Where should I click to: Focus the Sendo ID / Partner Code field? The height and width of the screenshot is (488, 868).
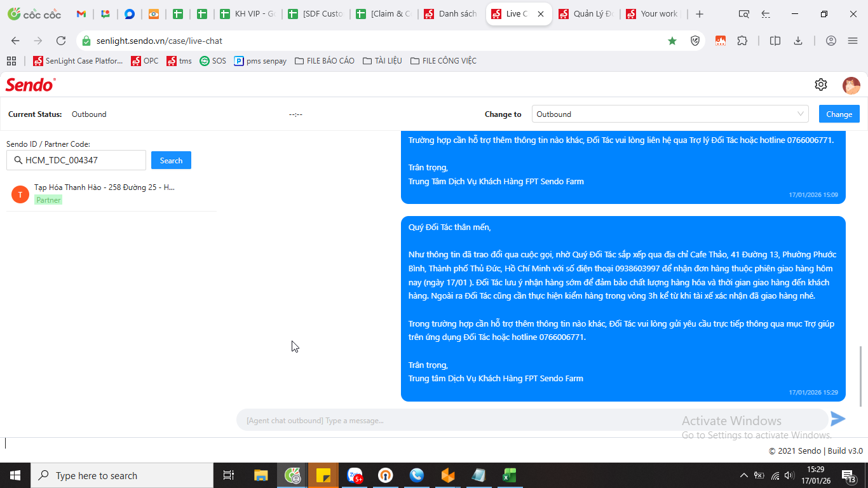coord(76,160)
